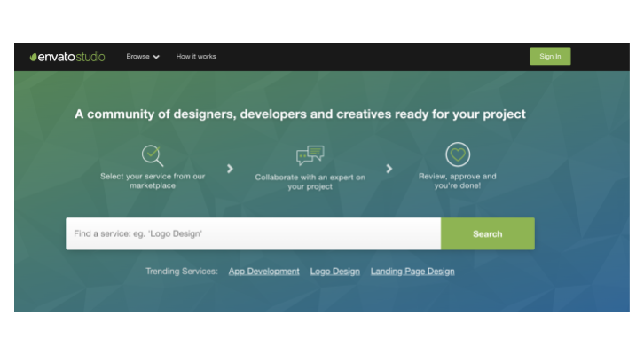Click the Sign In button

click(550, 56)
